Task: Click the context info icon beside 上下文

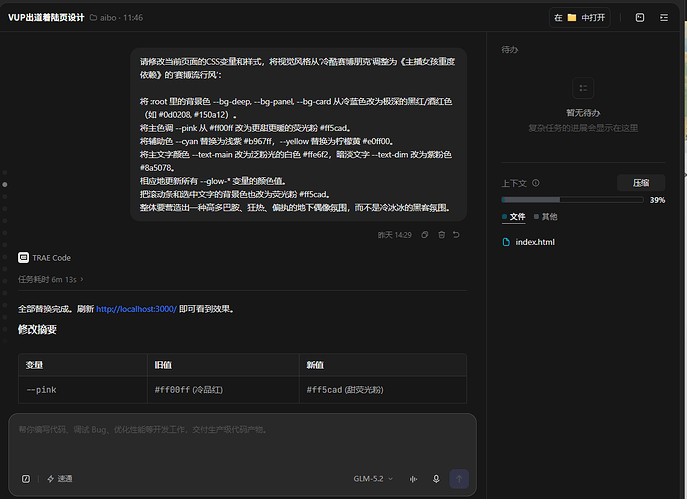Action: click(x=535, y=183)
